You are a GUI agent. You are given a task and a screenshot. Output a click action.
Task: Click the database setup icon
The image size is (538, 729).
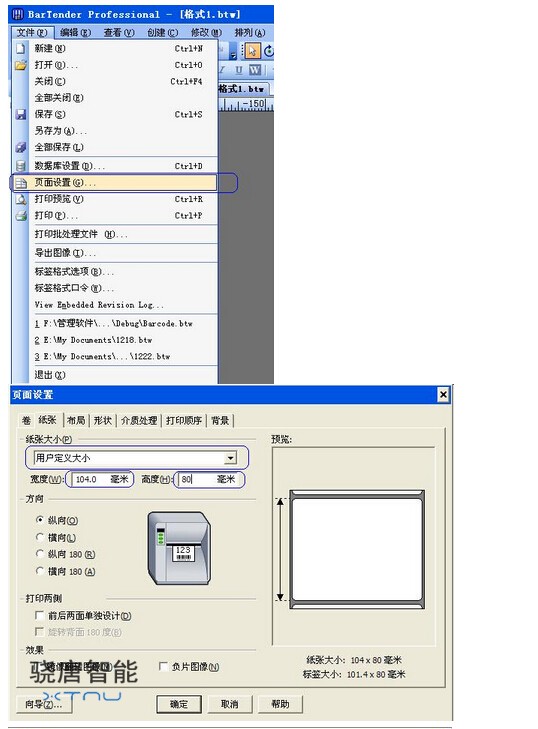click(20, 166)
